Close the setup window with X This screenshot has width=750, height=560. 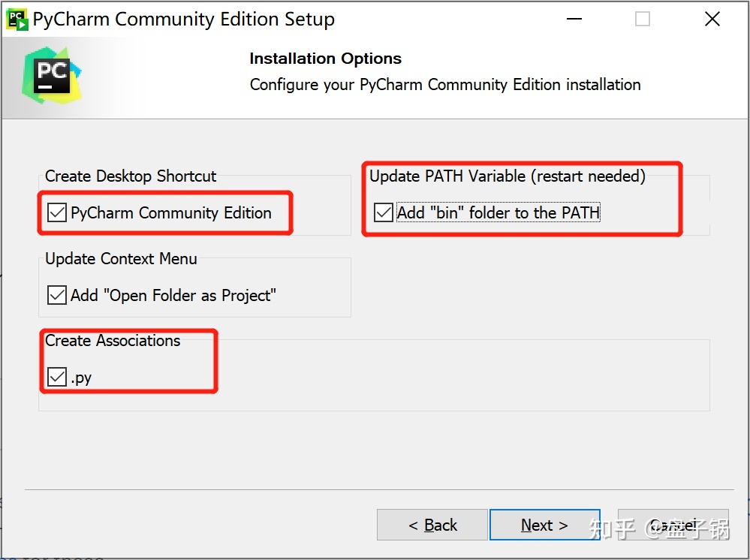(712, 19)
